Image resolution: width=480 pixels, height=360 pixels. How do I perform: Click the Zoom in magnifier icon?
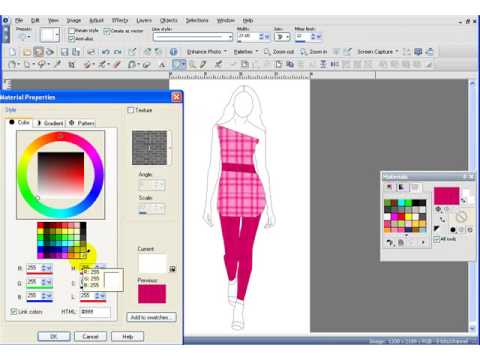tap(303, 52)
